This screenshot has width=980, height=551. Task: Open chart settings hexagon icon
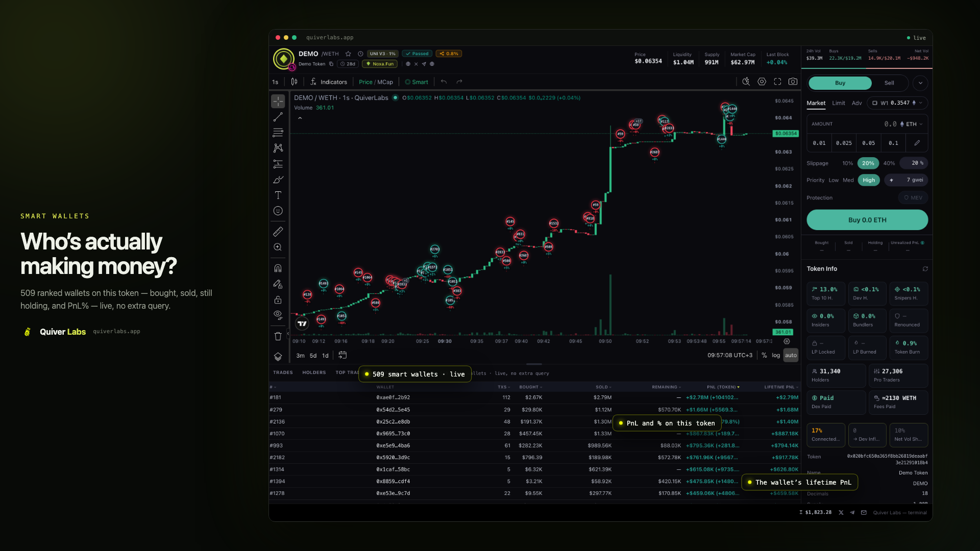762,82
